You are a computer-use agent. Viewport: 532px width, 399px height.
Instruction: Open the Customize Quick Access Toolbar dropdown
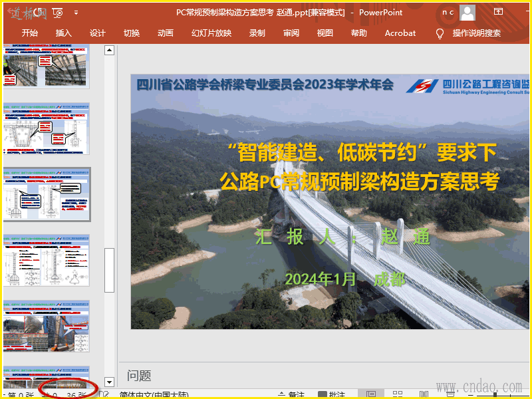tap(76, 13)
